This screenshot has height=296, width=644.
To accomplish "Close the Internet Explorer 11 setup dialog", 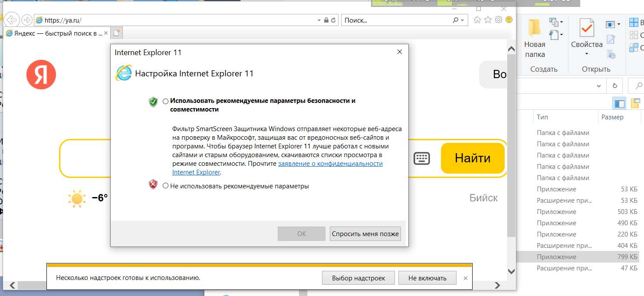I will pos(399,52).
